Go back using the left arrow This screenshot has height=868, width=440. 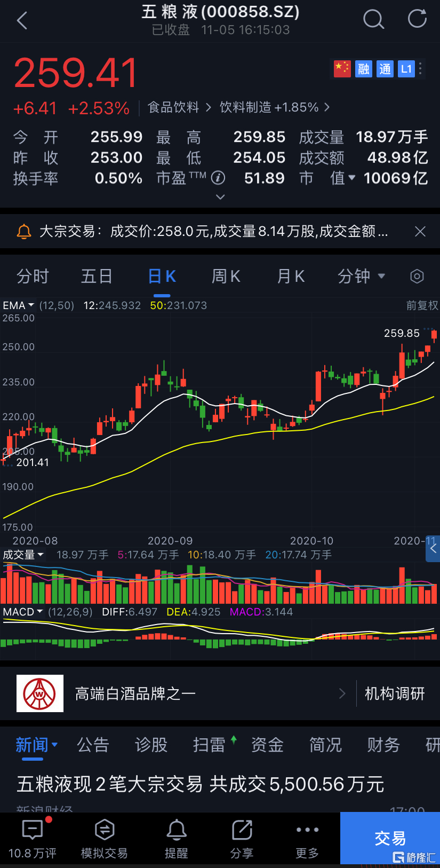pyautogui.click(x=22, y=21)
